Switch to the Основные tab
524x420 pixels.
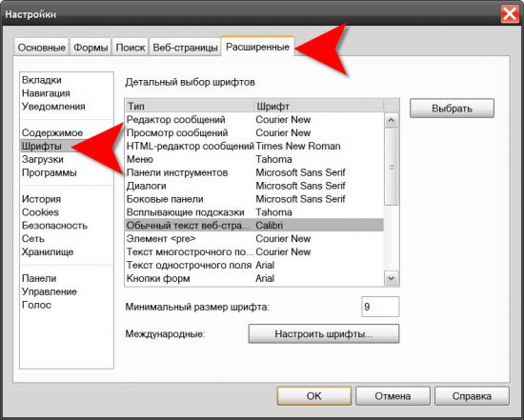(41, 48)
